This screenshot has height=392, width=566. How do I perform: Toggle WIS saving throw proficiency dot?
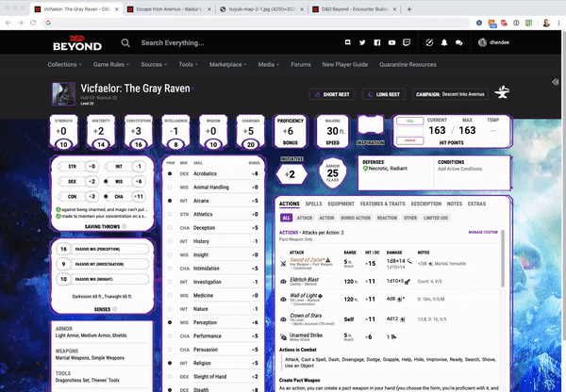[x=106, y=182]
